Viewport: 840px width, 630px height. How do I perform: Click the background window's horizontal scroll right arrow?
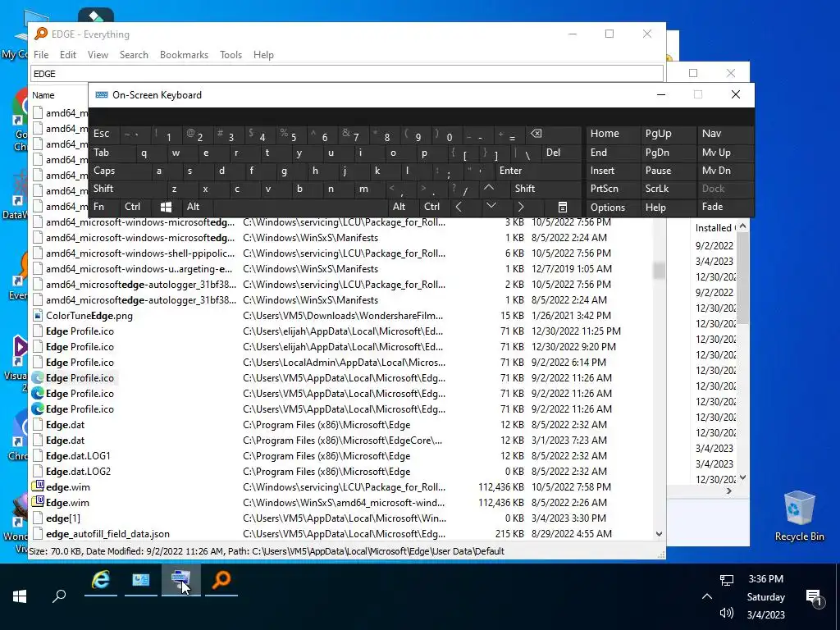728,491
